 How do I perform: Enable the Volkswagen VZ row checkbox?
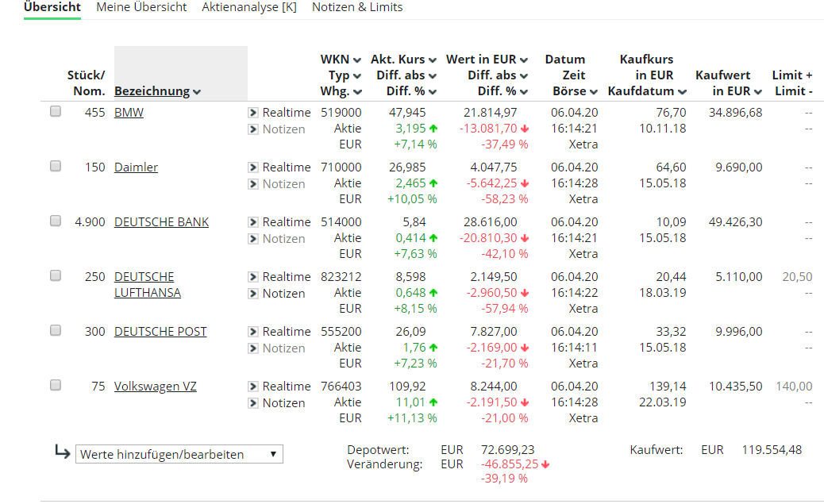click(x=56, y=385)
